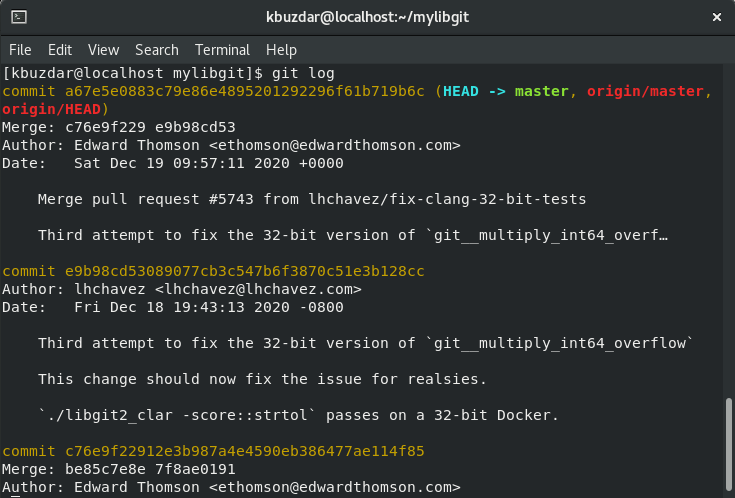Click the terminal icon in title bar

click(x=18, y=17)
